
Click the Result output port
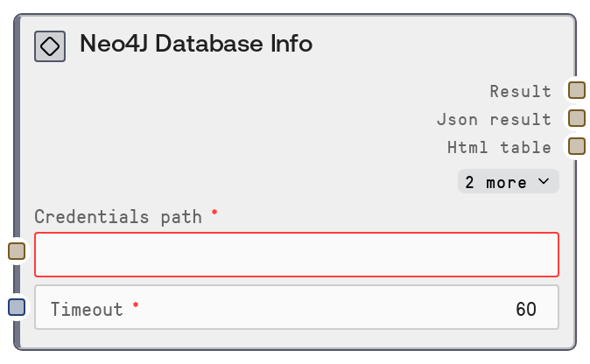pyautogui.click(x=576, y=90)
